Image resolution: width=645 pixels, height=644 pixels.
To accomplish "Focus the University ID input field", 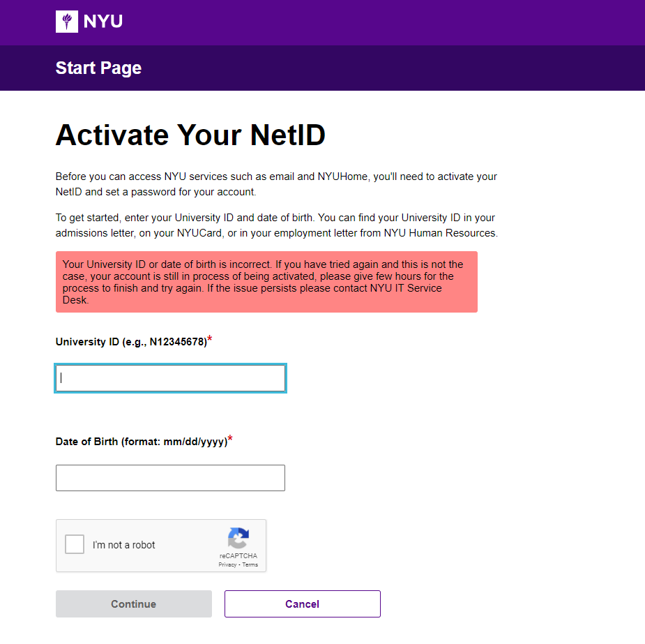I will 170,377.
